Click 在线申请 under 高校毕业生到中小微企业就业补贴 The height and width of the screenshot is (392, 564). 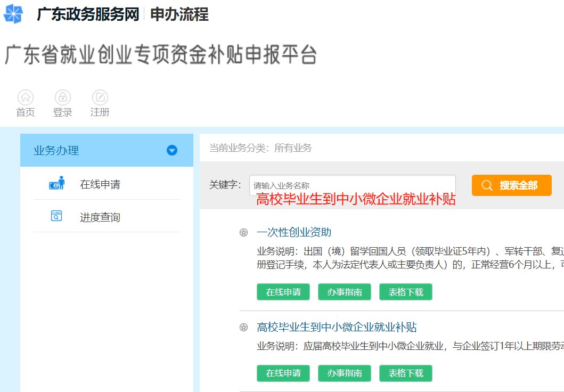pos(283,373)
